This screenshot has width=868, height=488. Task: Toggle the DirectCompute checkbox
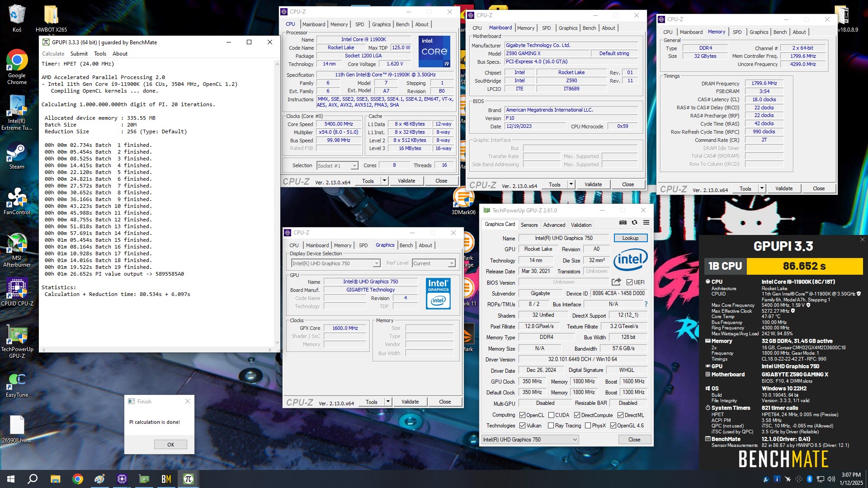tap(577, 415)
